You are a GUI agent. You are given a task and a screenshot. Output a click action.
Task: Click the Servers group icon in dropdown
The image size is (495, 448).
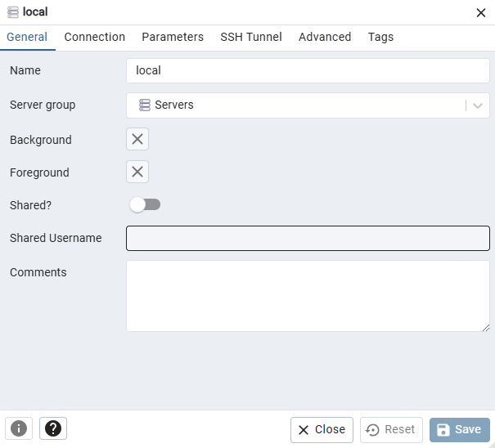[145, 105]
